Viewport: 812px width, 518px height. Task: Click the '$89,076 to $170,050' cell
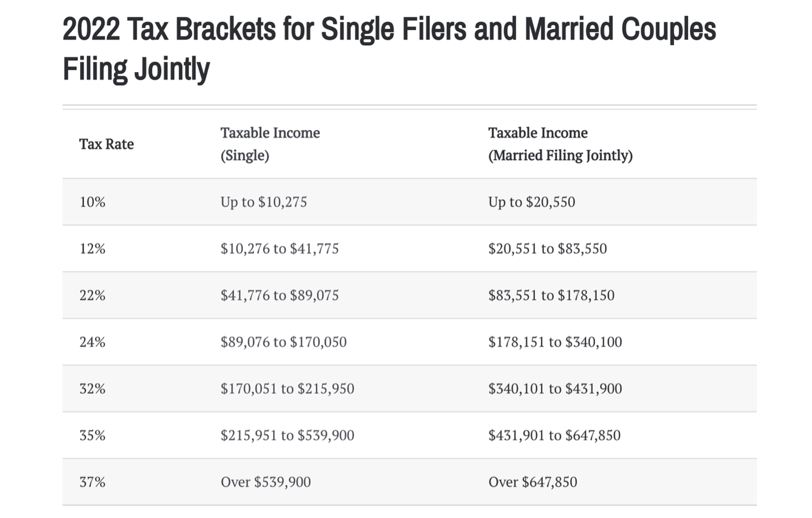click(x=283, y=342)
